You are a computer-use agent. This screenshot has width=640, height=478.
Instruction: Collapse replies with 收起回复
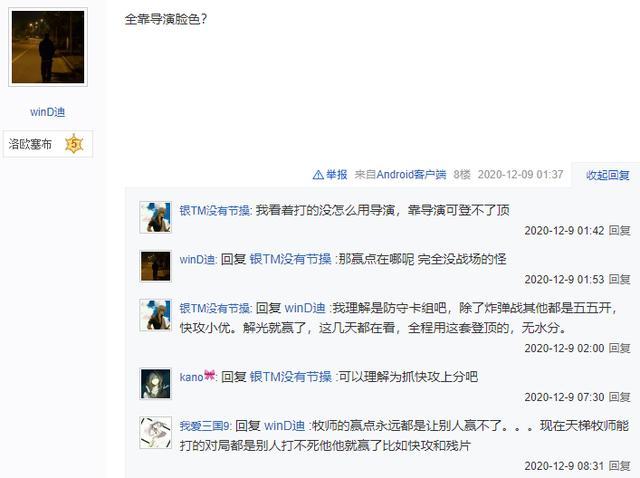(x=607, y=175)
